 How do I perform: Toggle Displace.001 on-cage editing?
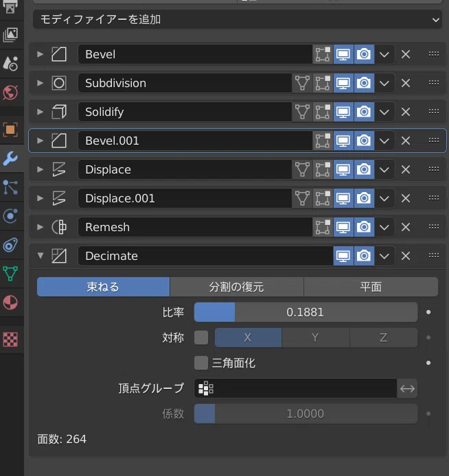coord(302,198)
